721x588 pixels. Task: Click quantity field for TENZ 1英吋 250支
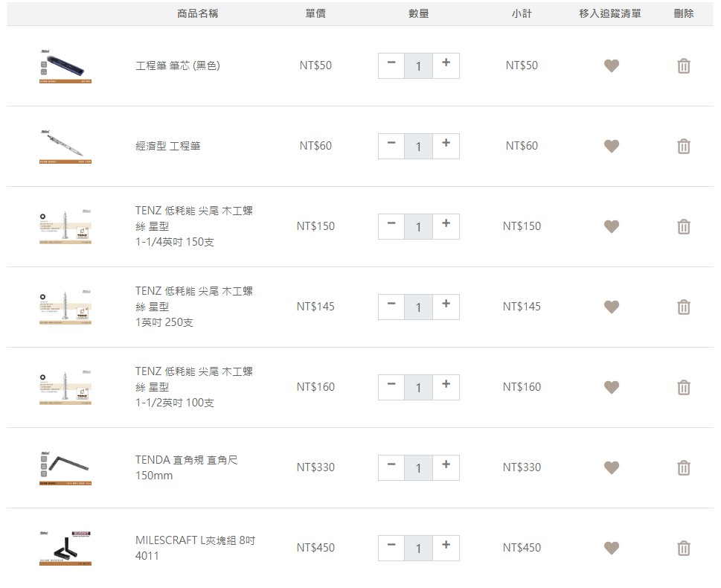click(418, 307)
